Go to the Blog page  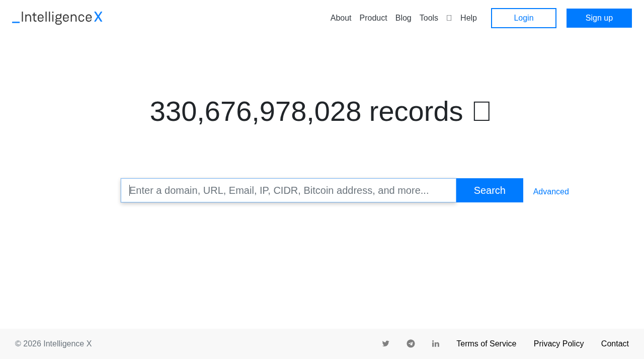(x=404, y=18)
